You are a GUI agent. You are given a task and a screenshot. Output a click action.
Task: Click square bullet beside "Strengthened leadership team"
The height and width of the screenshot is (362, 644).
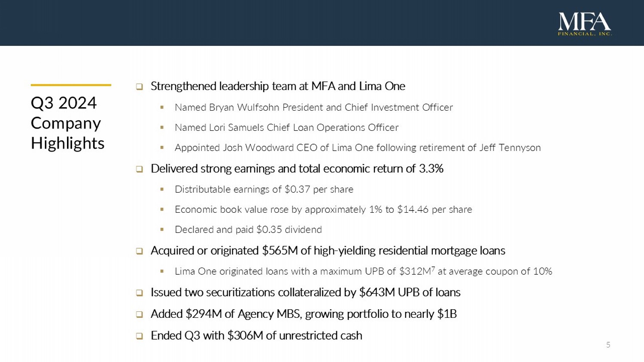[x=140, y=87]
